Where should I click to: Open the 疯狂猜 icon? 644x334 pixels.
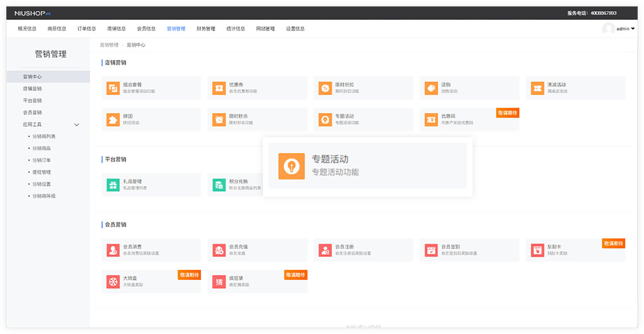[x=219, y=282]
